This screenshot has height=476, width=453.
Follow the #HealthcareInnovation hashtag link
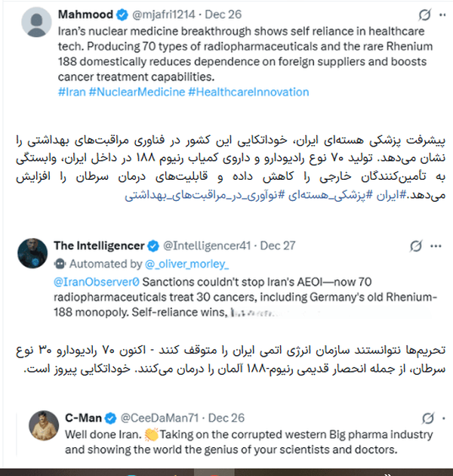[248, 92]
